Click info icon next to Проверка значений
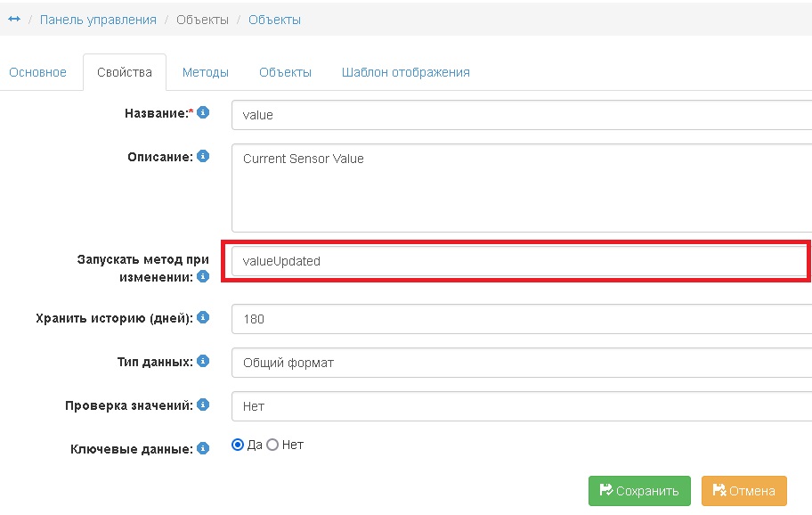This screenshot has height=515, width=812. click(203, 405)
